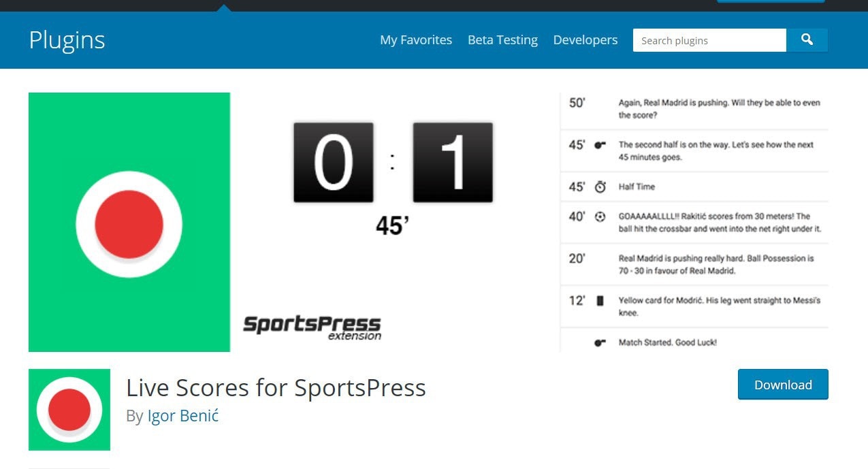The image size is (868, 469).
Task: Click the second half on the way text
Action: tap(716, 151)
